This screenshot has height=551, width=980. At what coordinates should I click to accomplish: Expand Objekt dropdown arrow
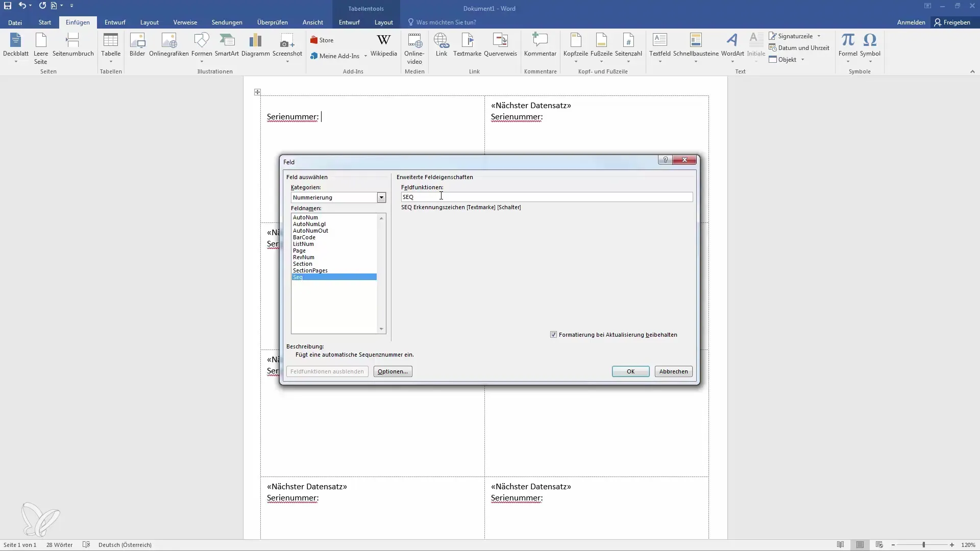(x=803, y=60)
